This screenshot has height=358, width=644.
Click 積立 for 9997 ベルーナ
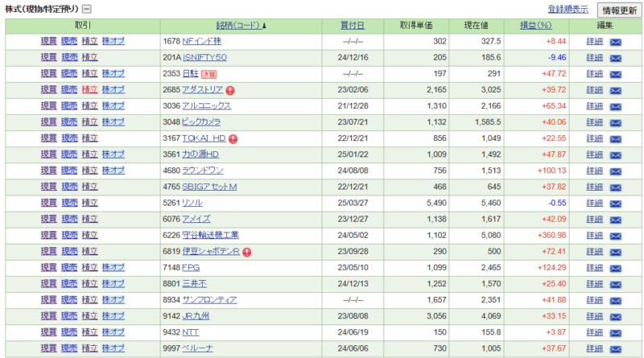pyautogui.click(x=89, y=348)
